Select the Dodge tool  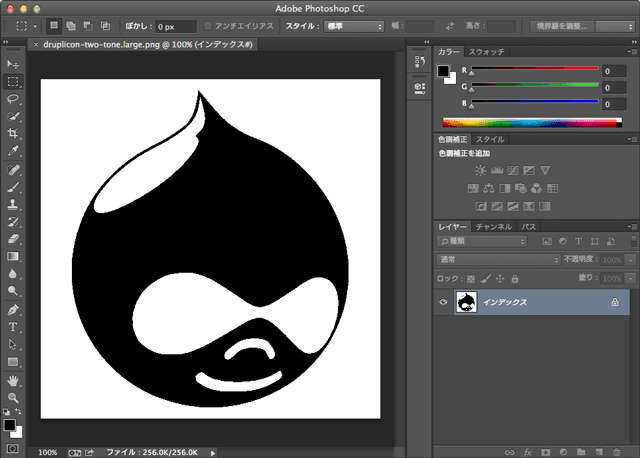coord(13,291)
